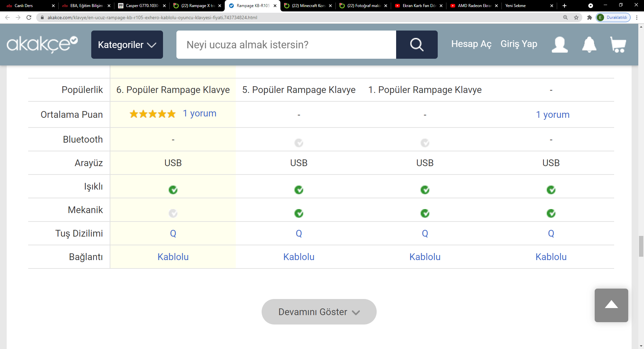Click the Mekanik checkmark under 5. Popüler

point(299,213)
